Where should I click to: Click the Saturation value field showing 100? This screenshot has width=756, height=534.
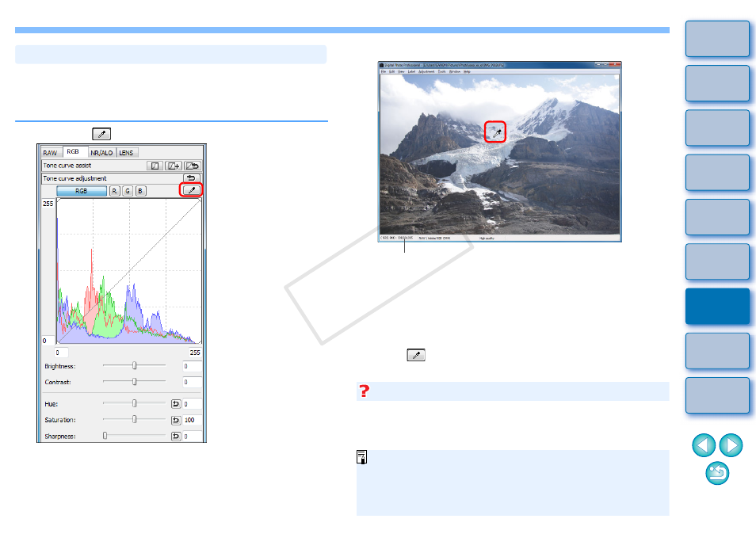(192, 420)
